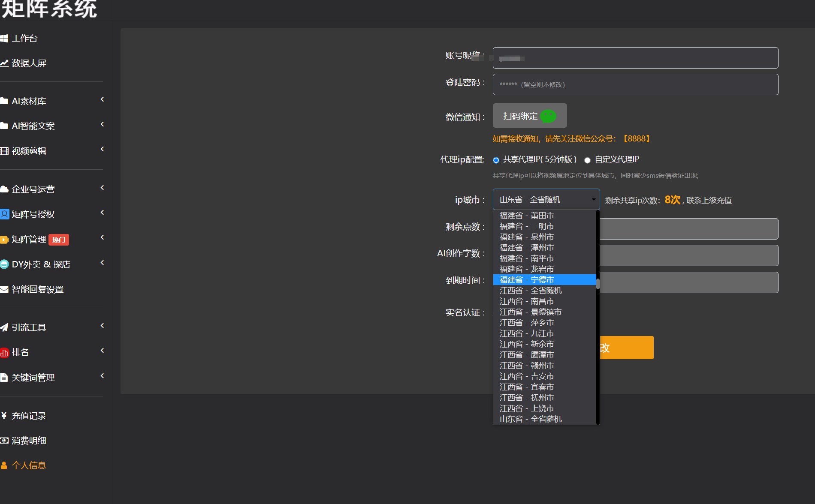This screenshot has width=815, height=504.
Task: Click the 企业号运营 cloud icon
Action: point(4,189)
